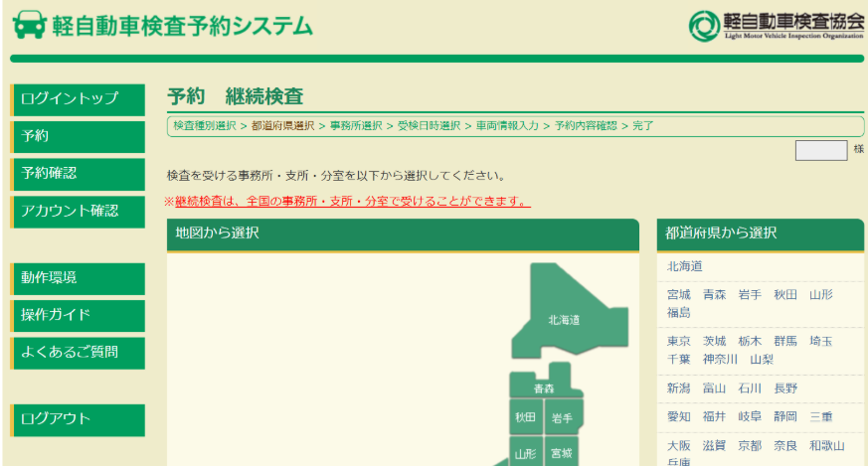
Task: Pick 愛知 in the prefecture list
Action: click(x=679, y=416)
